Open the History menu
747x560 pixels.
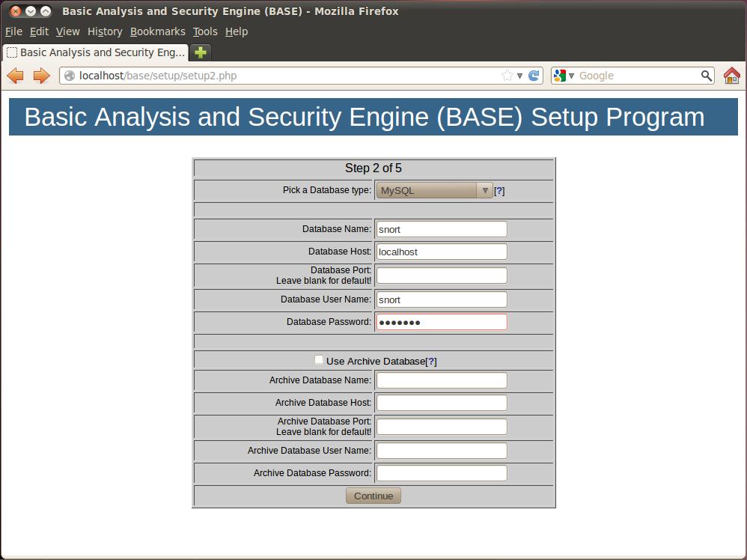pos(105,31)
